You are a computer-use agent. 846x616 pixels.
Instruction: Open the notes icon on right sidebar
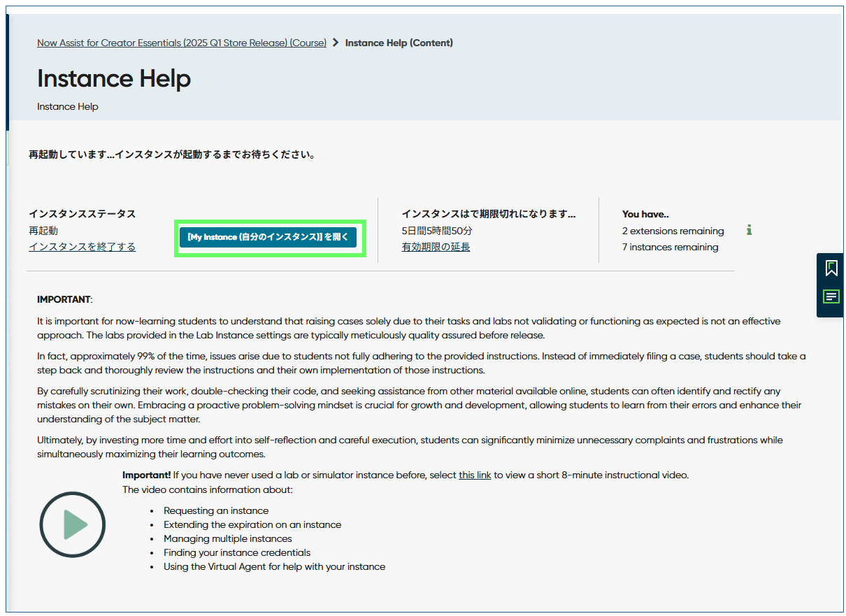831,296
